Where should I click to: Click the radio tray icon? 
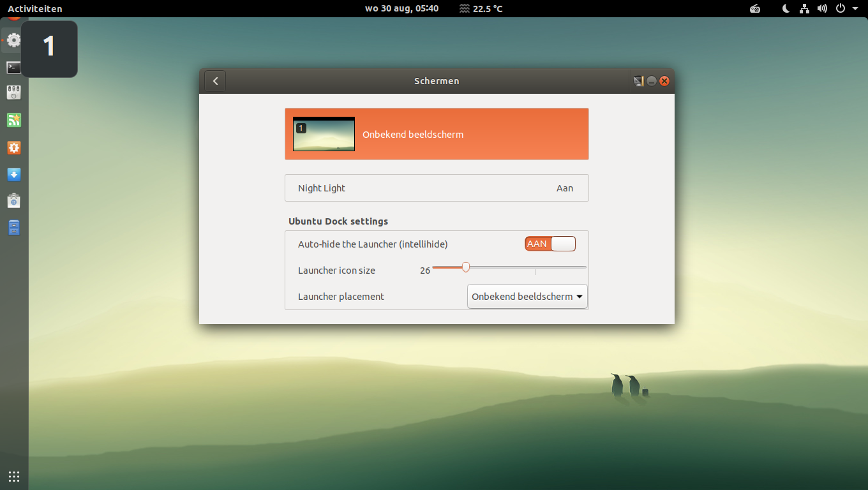click(755, 9)
